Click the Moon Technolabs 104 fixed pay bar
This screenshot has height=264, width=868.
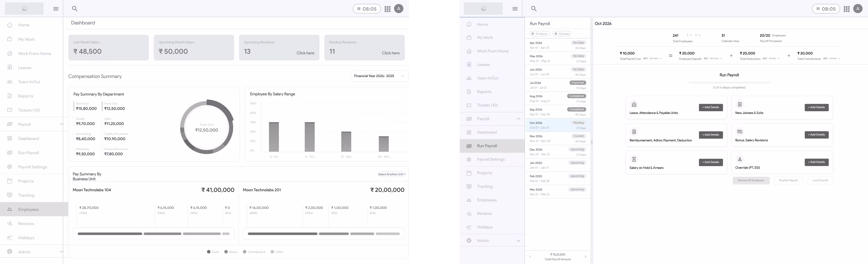point(110,234)
